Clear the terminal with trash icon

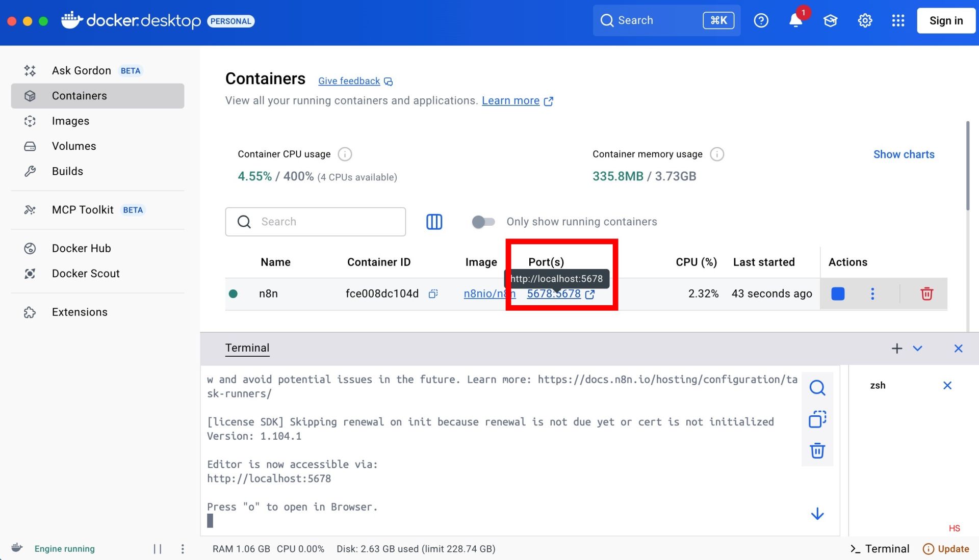pyautogui.click(x=817, y=450)
